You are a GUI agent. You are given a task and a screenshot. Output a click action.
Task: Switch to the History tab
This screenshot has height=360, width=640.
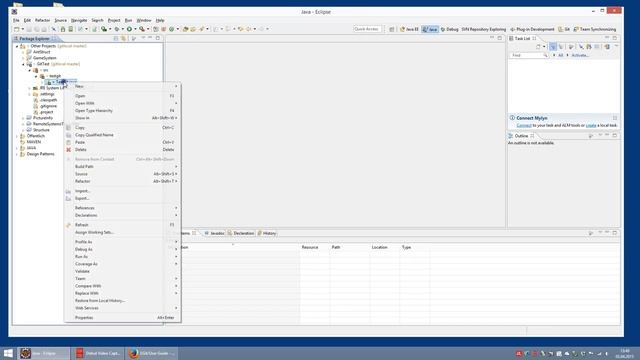(267, 233)
